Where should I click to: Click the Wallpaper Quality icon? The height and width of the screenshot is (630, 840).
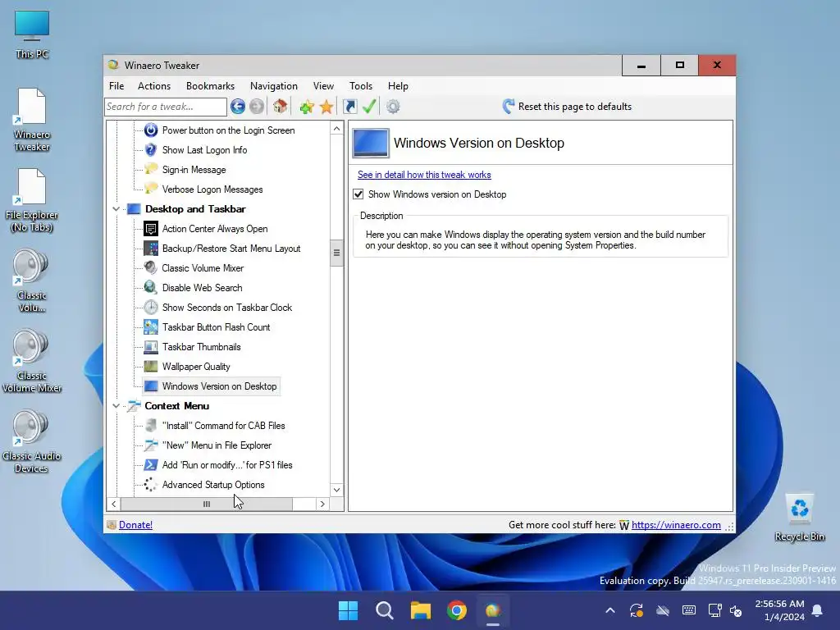coord(151,367)
